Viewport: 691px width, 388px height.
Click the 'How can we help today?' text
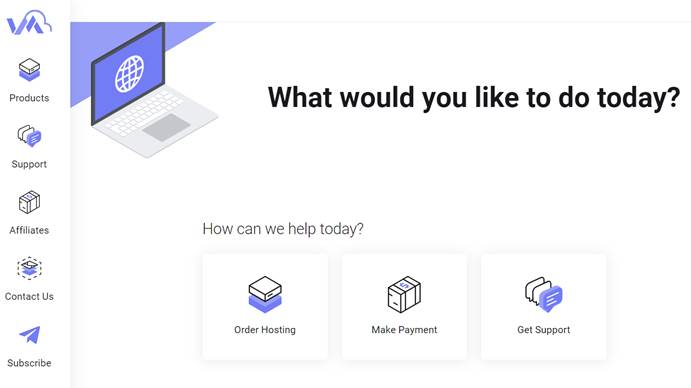pos(283,229)
